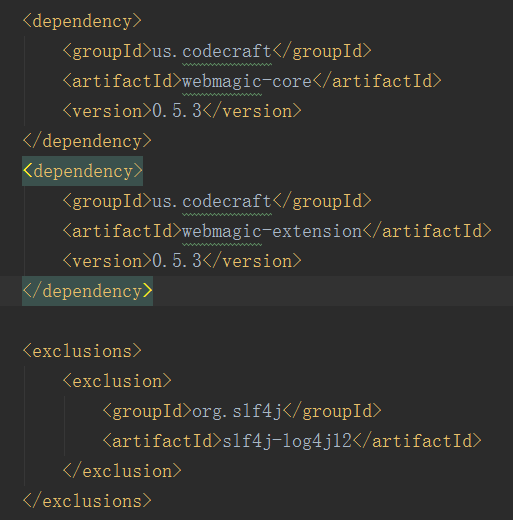This screenshot has width=513, height=520.
Task: Click version 0.5.3 under webmagic-extension
Action: point(177,261)
